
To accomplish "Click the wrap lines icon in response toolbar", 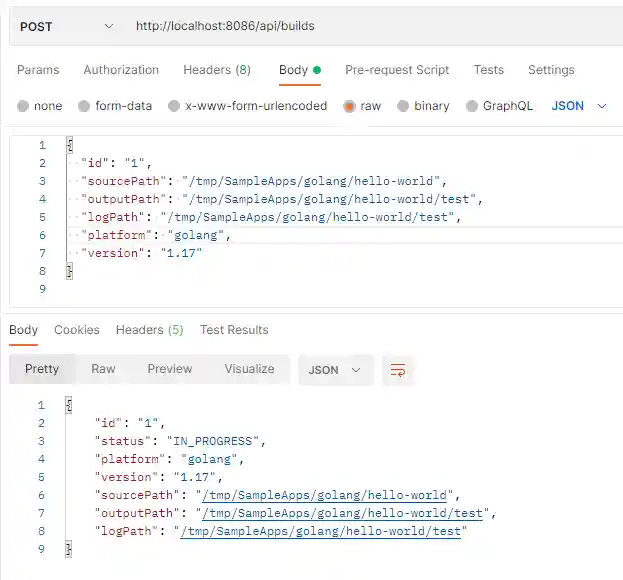I will pos(398,370).
